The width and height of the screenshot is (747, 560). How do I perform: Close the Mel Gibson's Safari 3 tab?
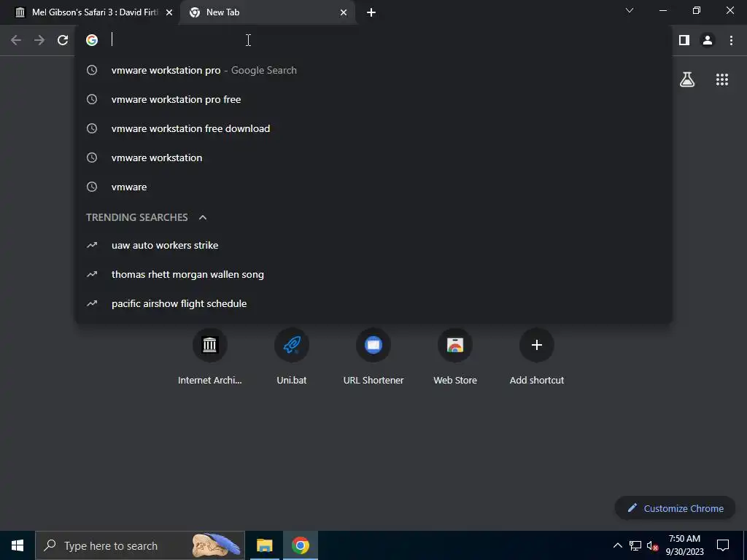(169, 12)
